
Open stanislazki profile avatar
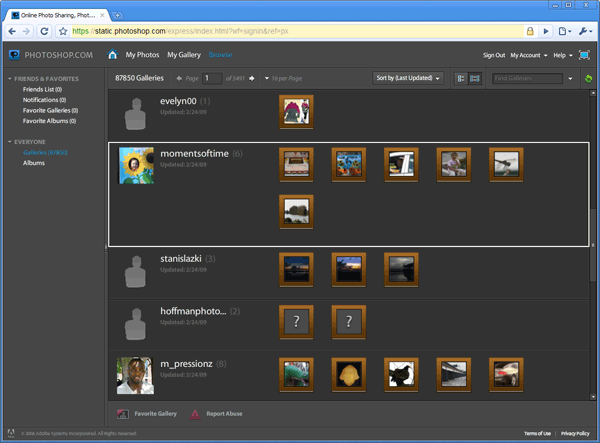135,272
